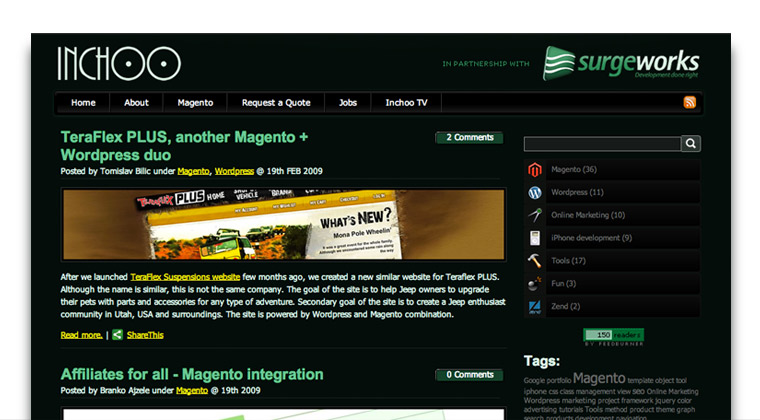
Task: Click 'IN PARTNERSHIP WITH' text
Action: click(x=486, y=63)
